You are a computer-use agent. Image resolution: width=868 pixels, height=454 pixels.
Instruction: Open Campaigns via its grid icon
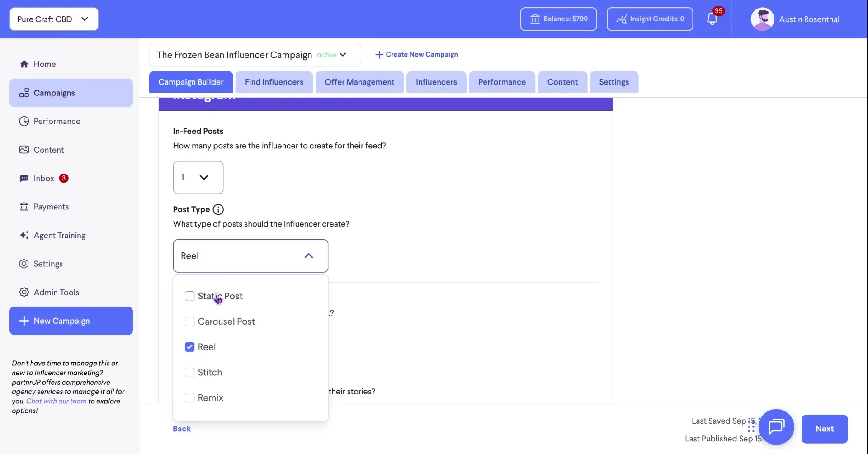click(x=24, y=93)
